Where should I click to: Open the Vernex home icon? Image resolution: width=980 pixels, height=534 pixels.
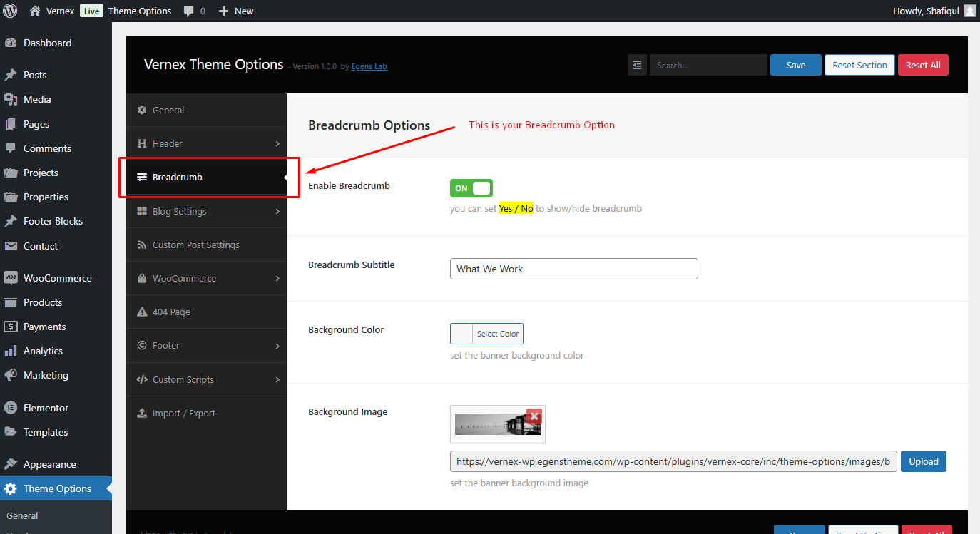[x=35, y=11]
